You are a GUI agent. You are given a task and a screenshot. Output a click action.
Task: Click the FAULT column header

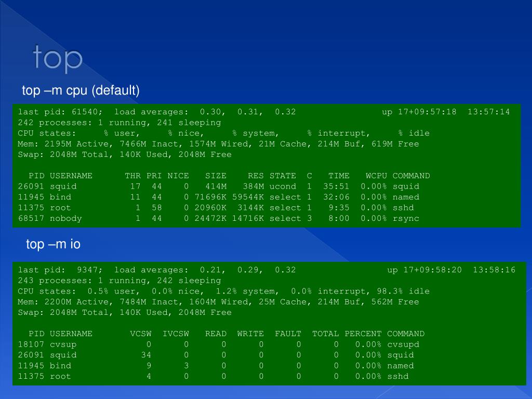coord(288,334)
